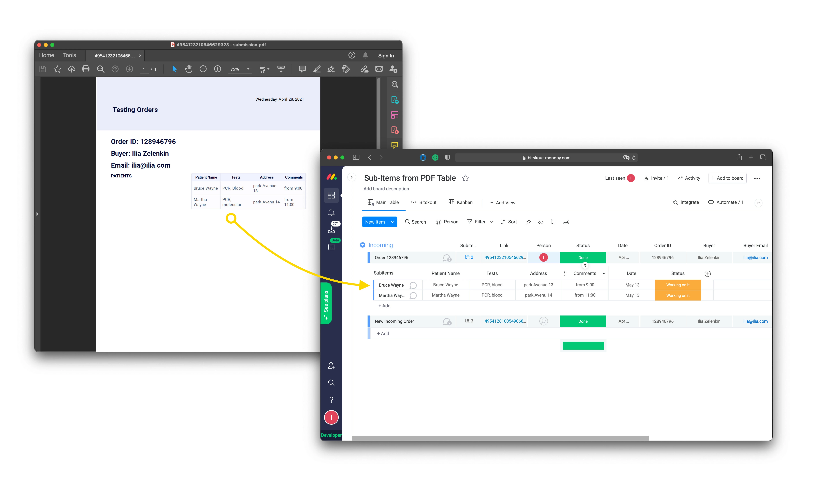Select the Bitskout view tab
814x504 pixels.
click(x=424, y=202)
